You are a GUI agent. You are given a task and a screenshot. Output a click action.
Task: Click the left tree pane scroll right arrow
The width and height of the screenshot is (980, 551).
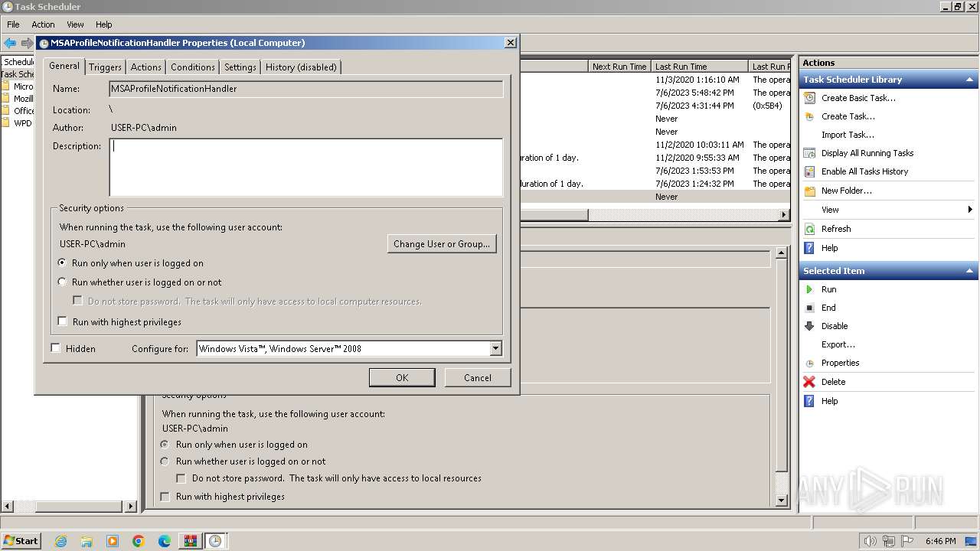[131, 506]
